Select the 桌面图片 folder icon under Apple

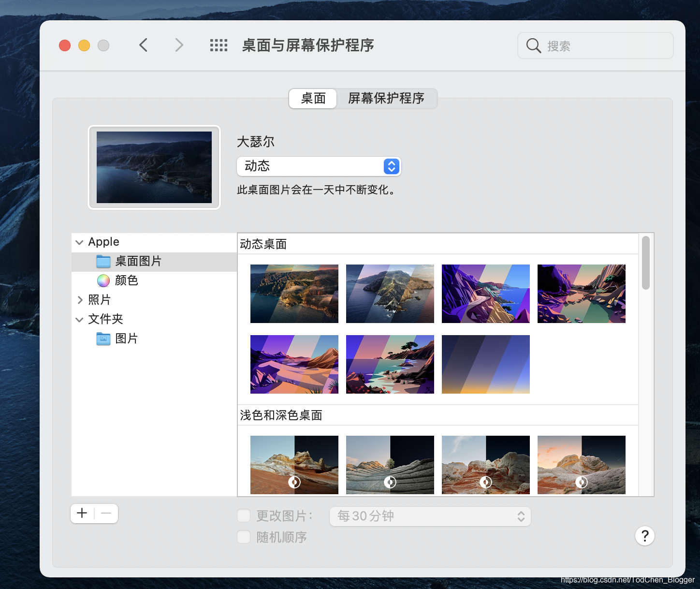pyautogui.click(x=104, y=262)
